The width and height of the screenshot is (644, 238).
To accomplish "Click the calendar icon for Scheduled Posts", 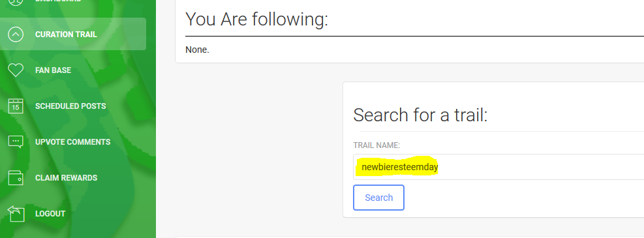I will (x=16, y=106).
